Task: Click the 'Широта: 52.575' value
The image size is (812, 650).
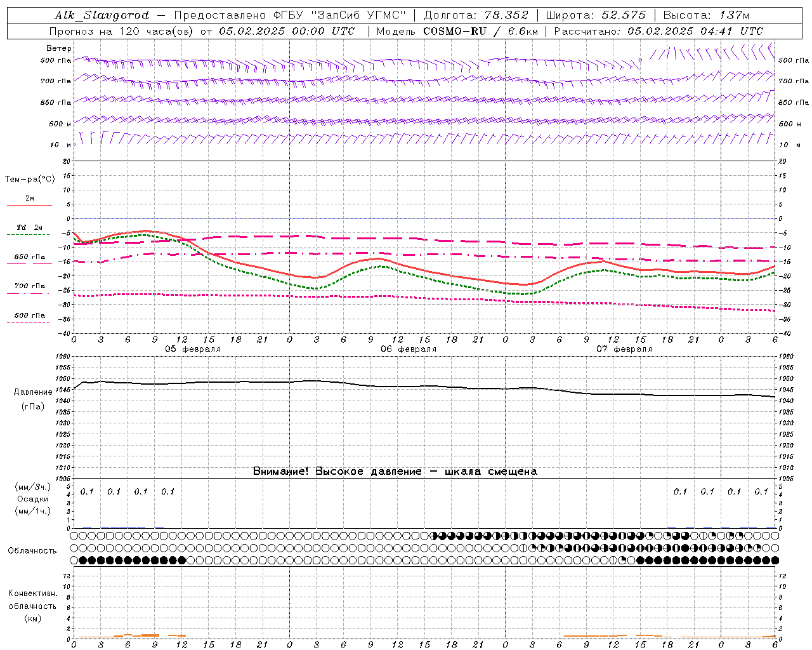Action: 596,15
